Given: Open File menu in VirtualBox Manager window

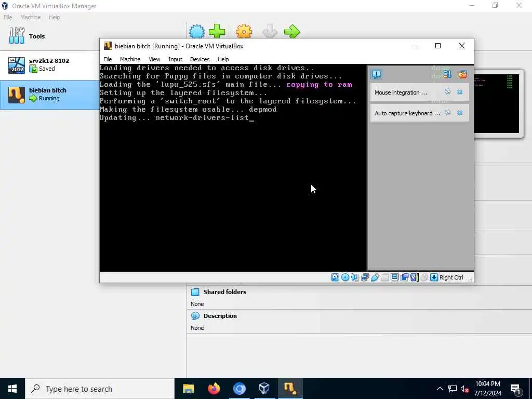Looking at the screenshot, I should [x=8, y=17].
